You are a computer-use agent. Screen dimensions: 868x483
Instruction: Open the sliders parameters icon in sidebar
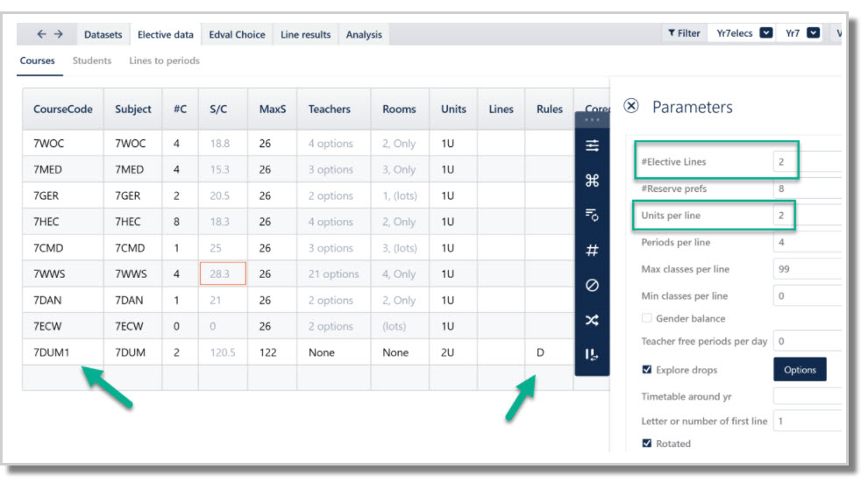(592, 146)
